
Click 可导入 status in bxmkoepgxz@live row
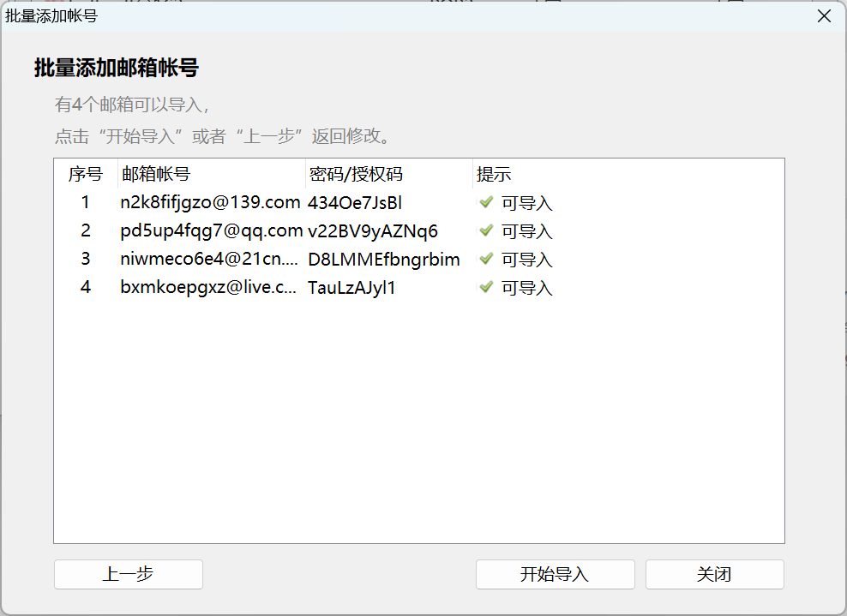pos(527,288)
